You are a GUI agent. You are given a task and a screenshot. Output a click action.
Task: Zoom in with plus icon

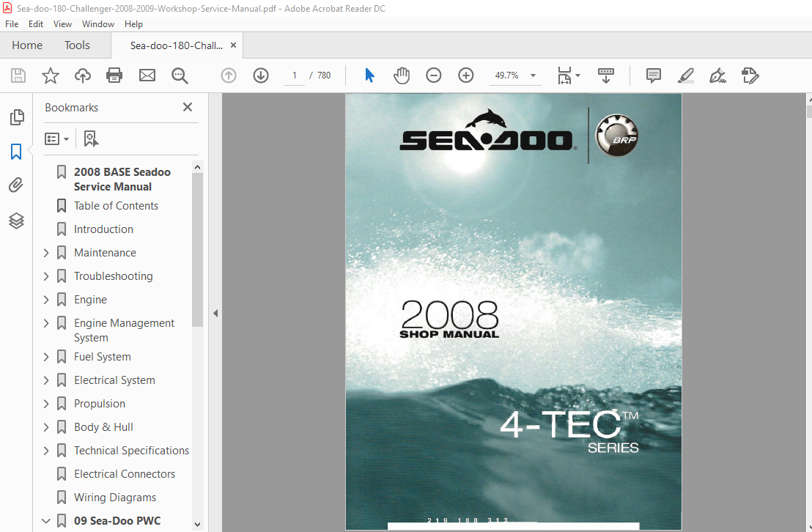(x=466, y=75)
